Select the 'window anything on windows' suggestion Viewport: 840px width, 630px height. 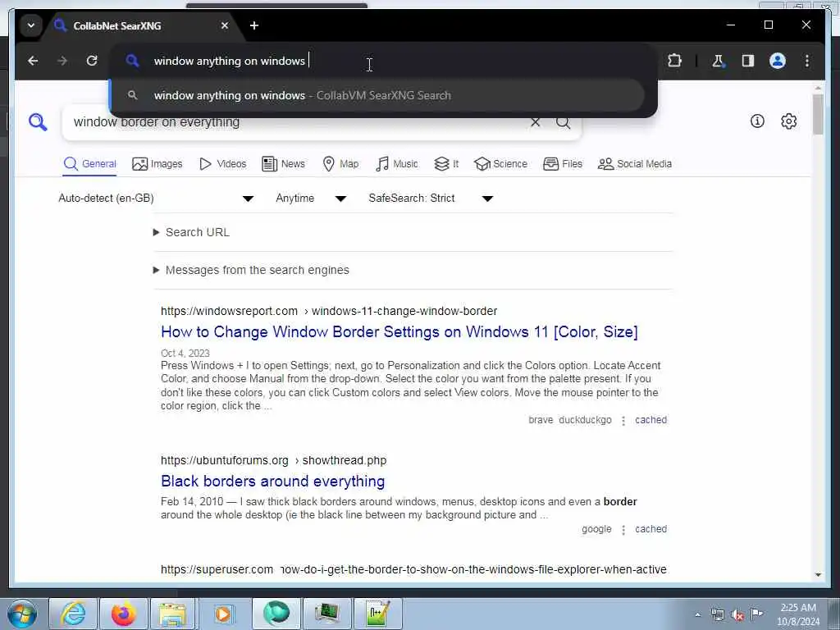[x=377, y=95]
